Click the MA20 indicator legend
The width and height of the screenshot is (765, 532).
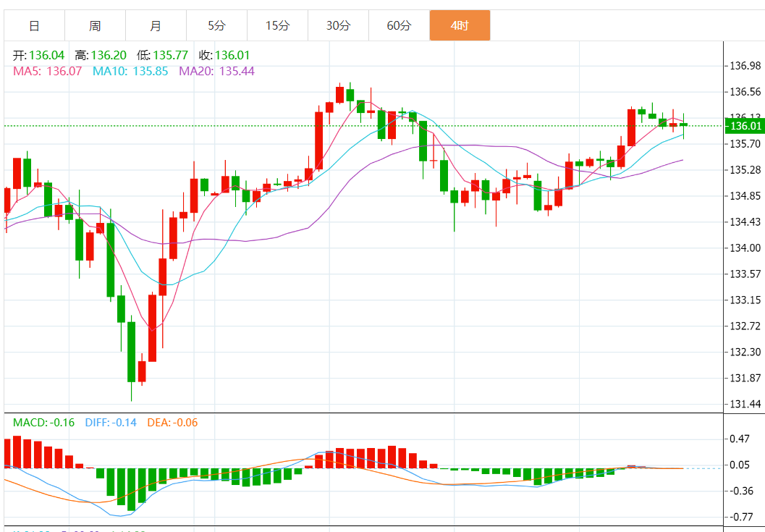(x=216, y=71)
